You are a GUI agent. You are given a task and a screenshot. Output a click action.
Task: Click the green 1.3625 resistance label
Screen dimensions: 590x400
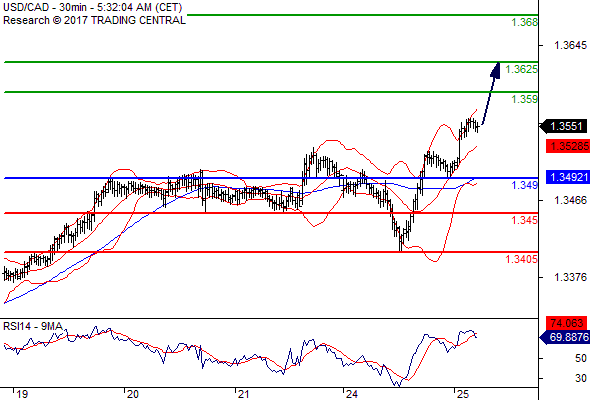pos(522,69)
